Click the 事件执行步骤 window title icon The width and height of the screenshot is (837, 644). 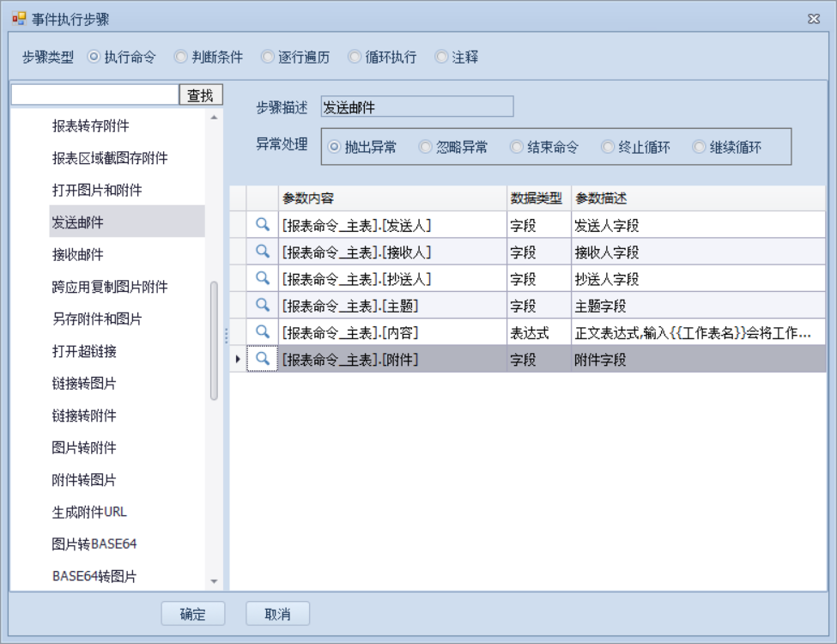tap(18, 19)
